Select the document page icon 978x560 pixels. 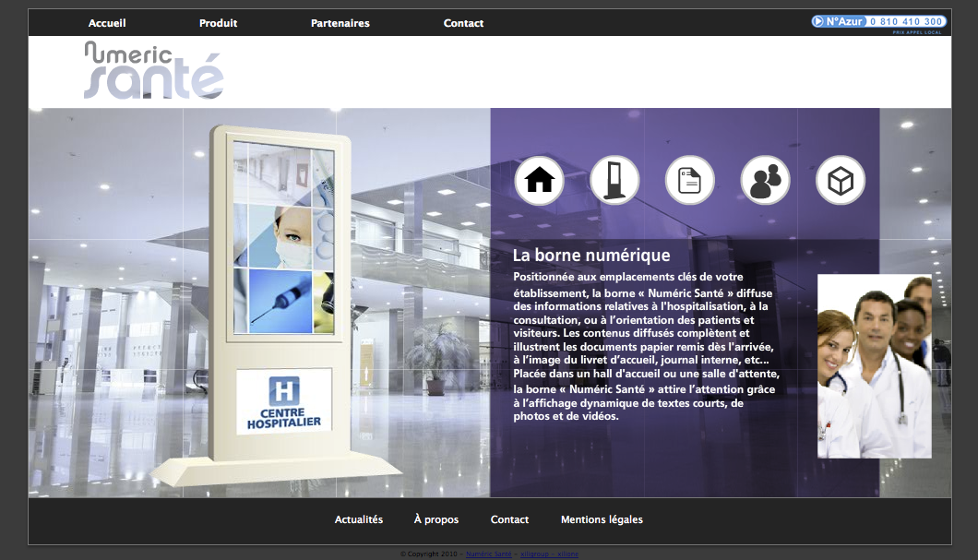pos(690,180)
